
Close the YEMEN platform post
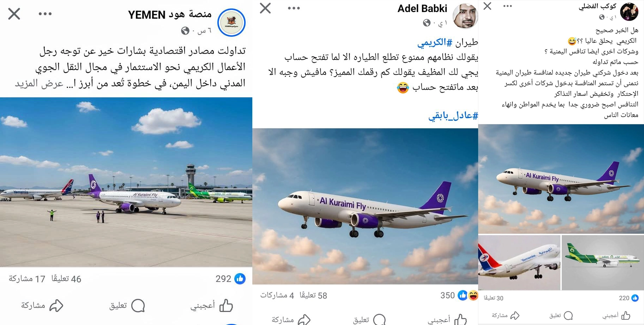[x=14, y=14]
